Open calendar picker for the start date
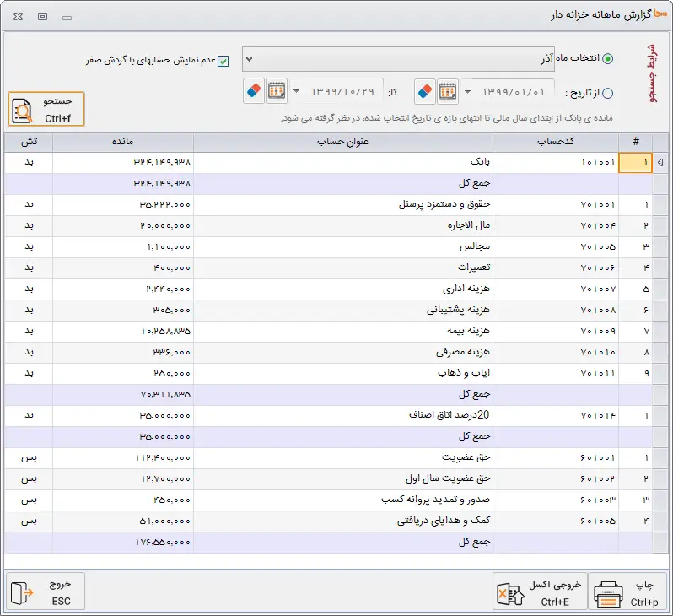 point(449,90)
